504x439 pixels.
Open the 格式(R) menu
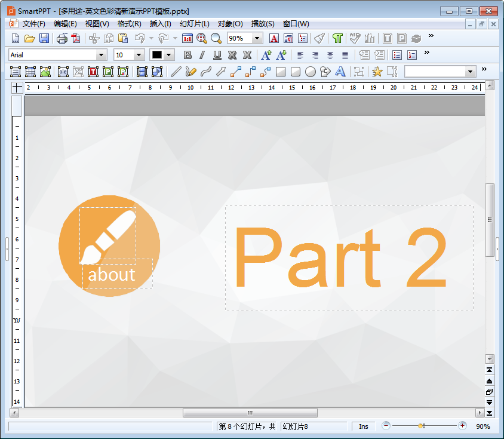point(129,24)
